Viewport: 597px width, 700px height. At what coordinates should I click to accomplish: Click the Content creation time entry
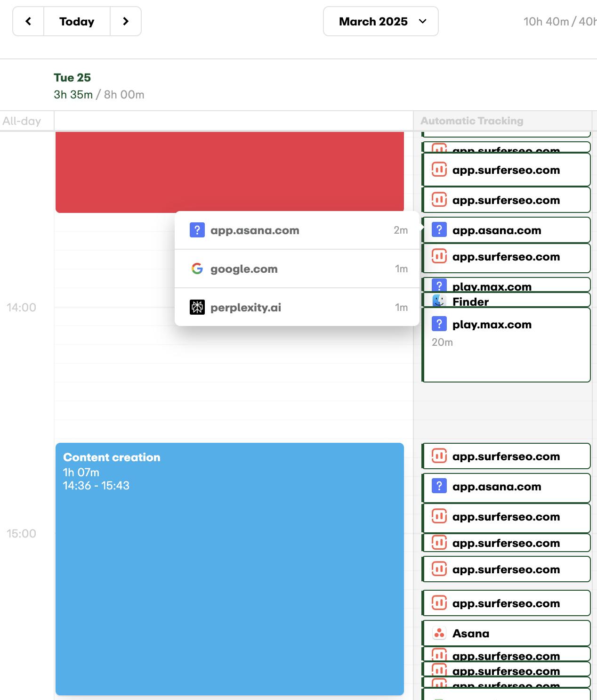pyautogui.click(x=230, y=569)
